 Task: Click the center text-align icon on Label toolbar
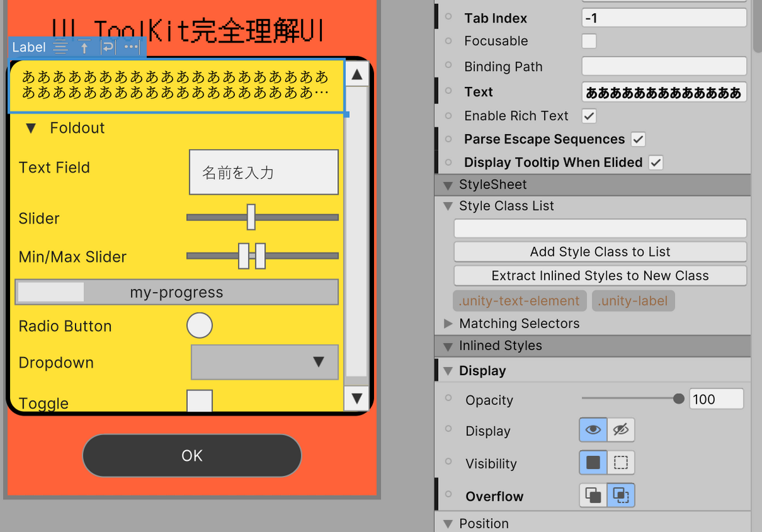(x=60, y=47)
